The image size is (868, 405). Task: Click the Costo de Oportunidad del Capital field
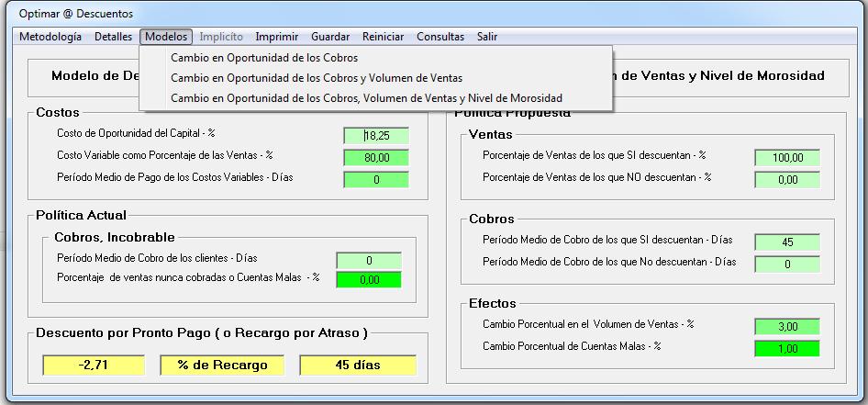(375, 136)
